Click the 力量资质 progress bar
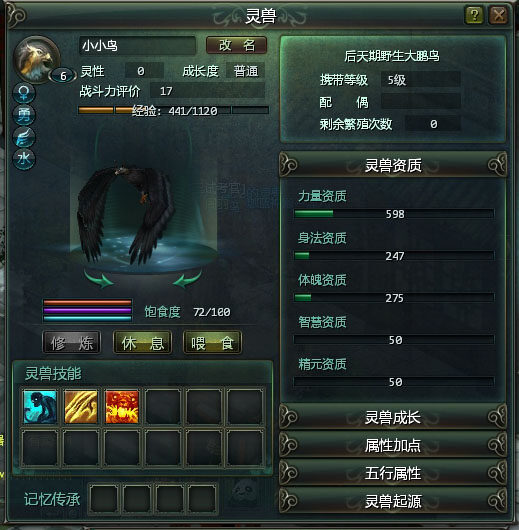519x530 pixels. (x=394, y=214)
